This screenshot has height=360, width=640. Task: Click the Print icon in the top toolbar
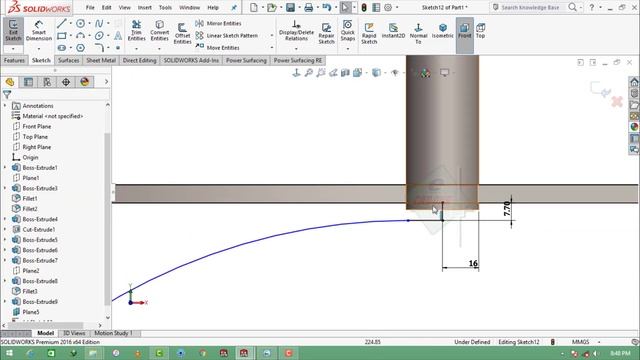pyautogui.click(x=309, y=7)
